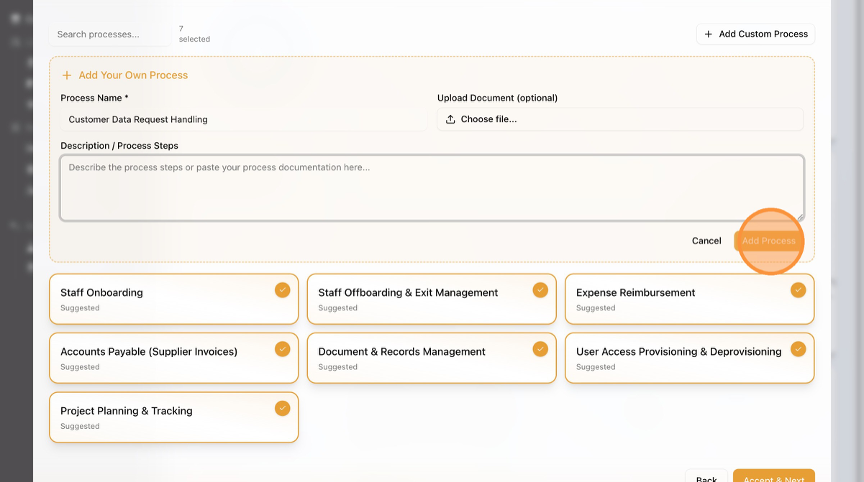The image size is (864, 482).
Task: Uncheck Project Planning & Tracking checkmark
Action: 282,408
